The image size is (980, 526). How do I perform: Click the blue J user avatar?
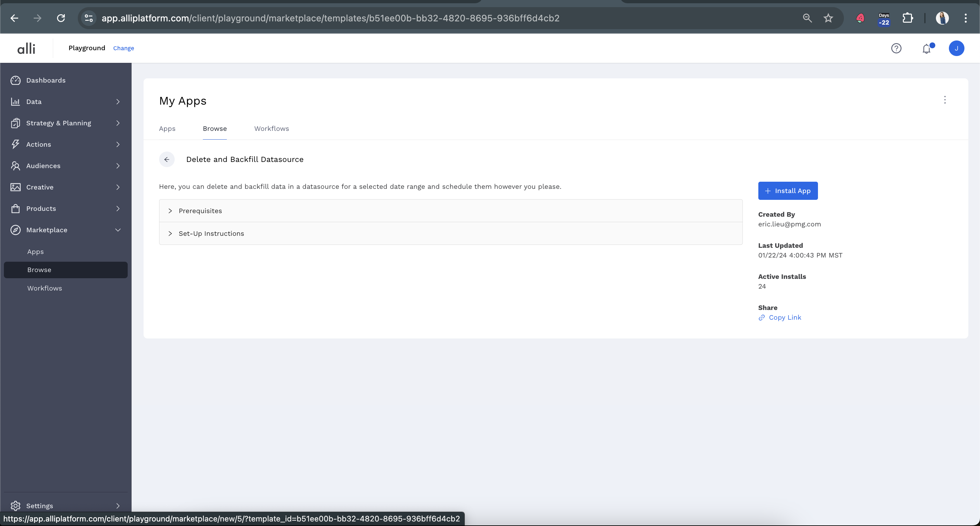pos(956,48)
